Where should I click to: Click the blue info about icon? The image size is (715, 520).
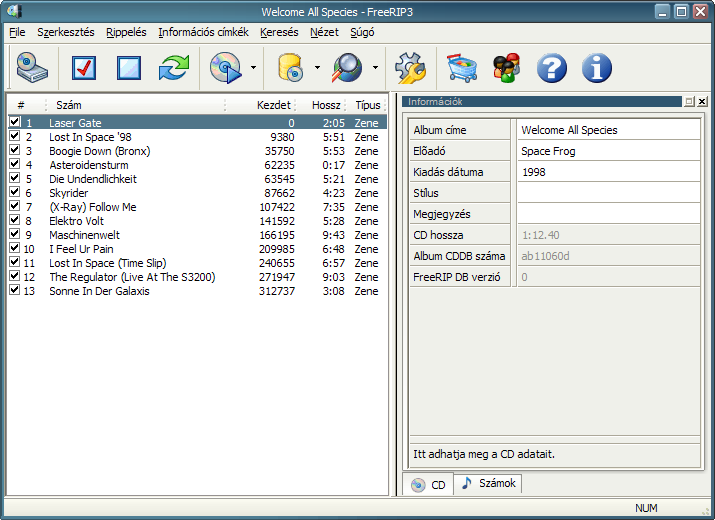[x=597, y=68]
